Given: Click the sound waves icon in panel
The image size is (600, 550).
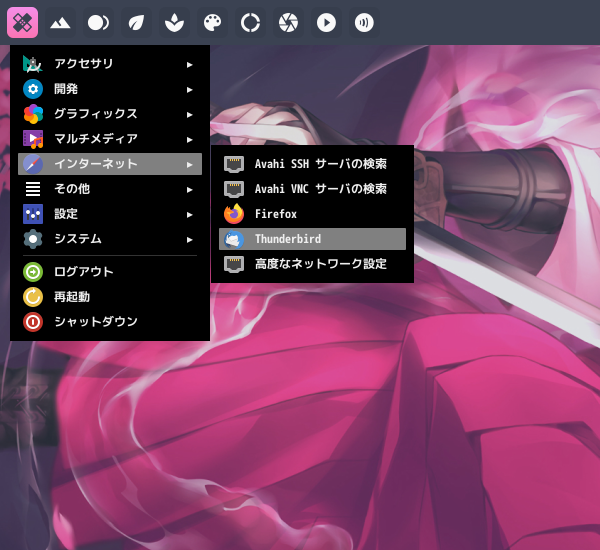Looking at the screenshot, I should tap(364, 23).
